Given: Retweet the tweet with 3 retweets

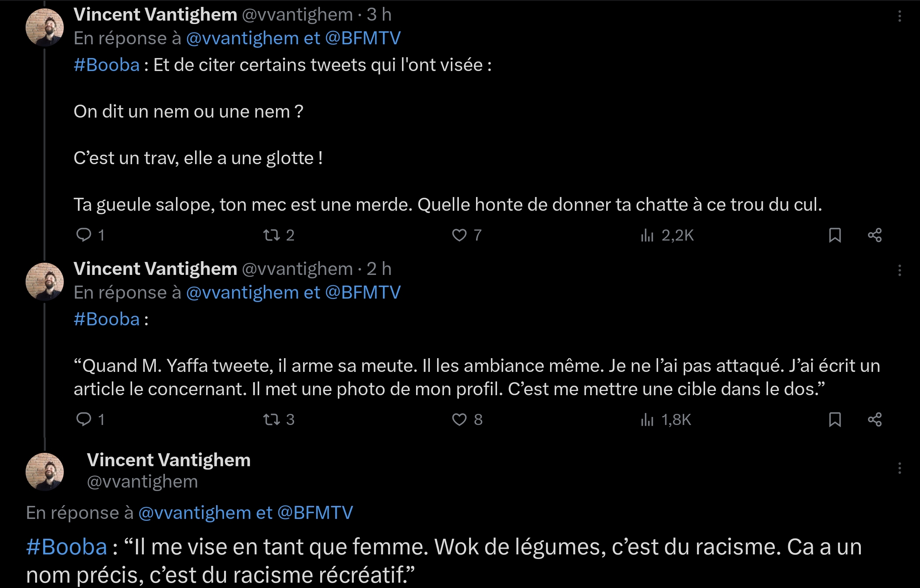Looking at the screenshot, I should pos(272,420).
